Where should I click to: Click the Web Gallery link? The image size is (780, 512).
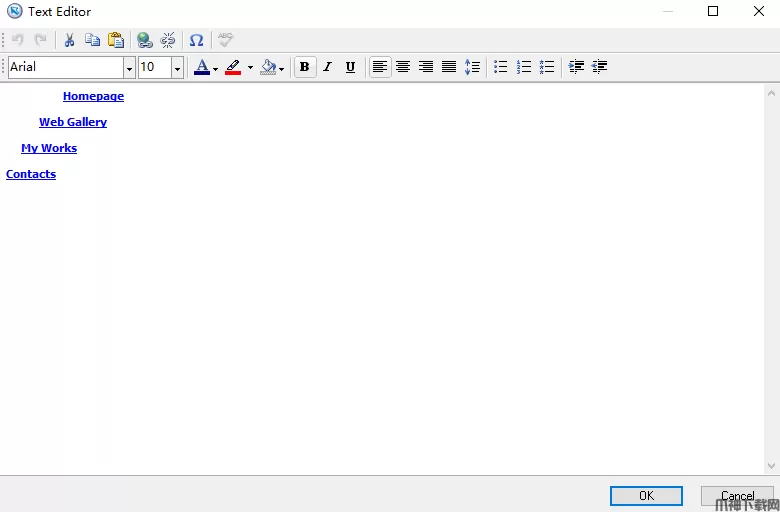coord(73,122)
